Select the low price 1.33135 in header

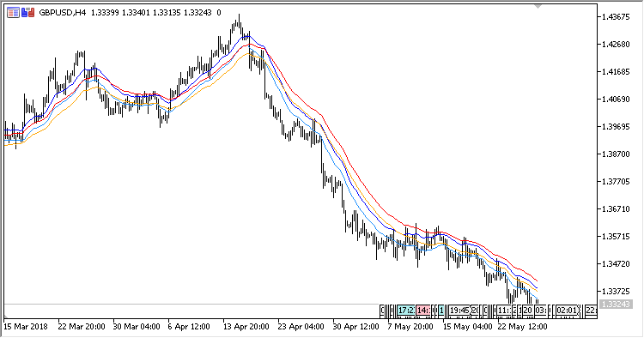pos(167,13)
